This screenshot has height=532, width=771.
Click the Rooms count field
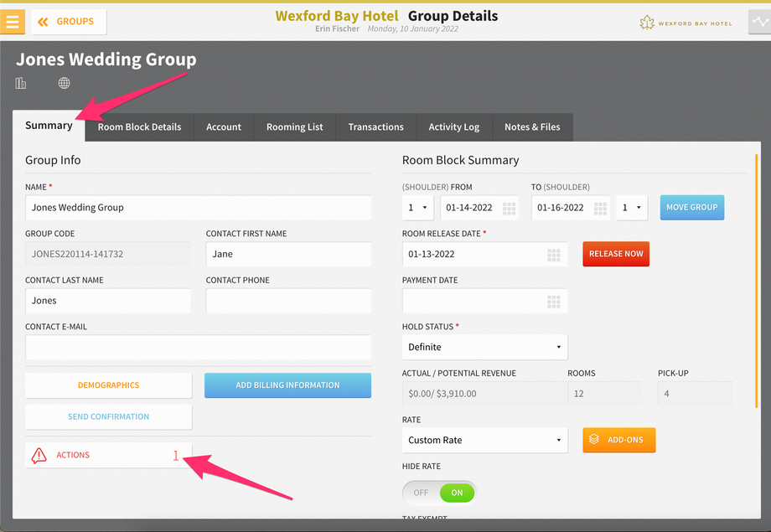click(605, 394)
